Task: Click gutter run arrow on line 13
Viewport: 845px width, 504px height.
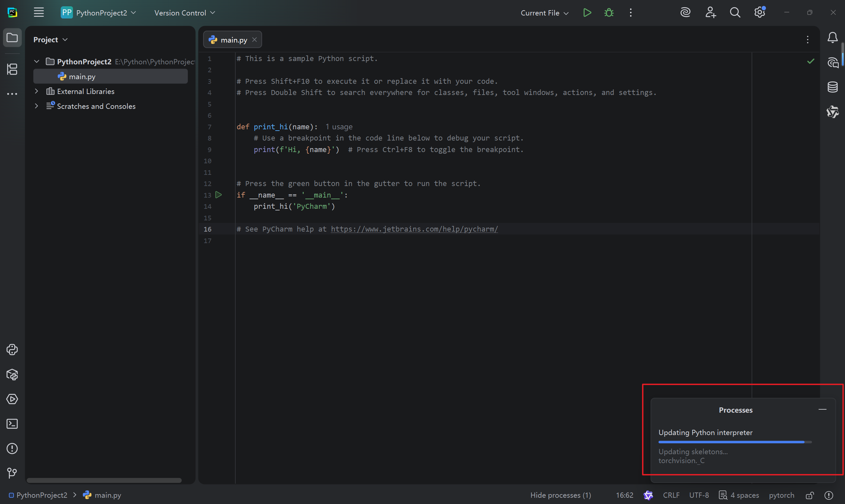Action: pos(219,195)
